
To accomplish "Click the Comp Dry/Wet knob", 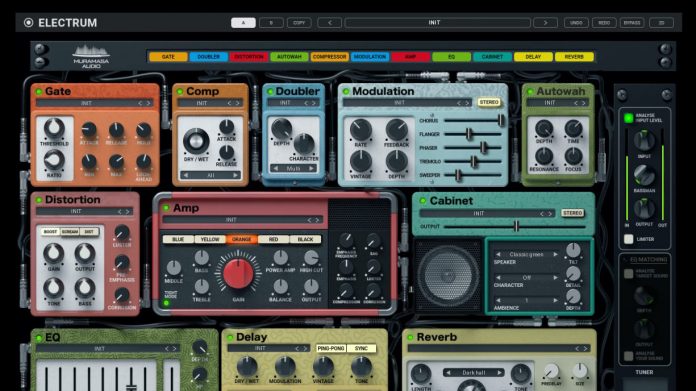I will click(196, 142).
